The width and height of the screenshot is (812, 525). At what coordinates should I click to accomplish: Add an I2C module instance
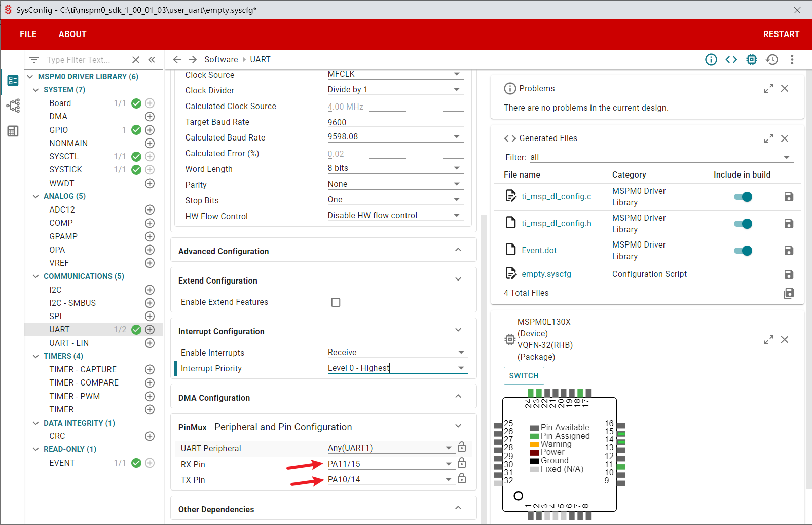[150, 290]
